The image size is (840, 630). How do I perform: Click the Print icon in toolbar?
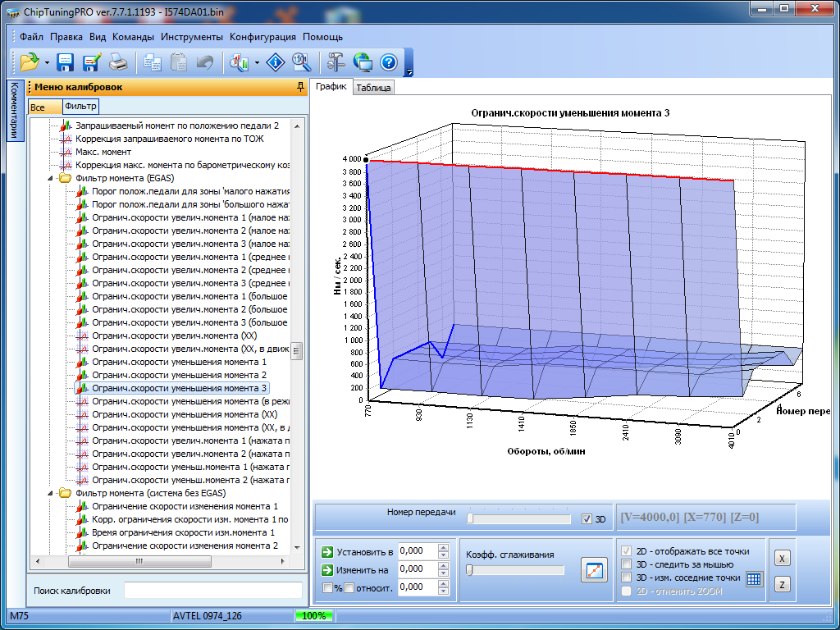point(118,62)
